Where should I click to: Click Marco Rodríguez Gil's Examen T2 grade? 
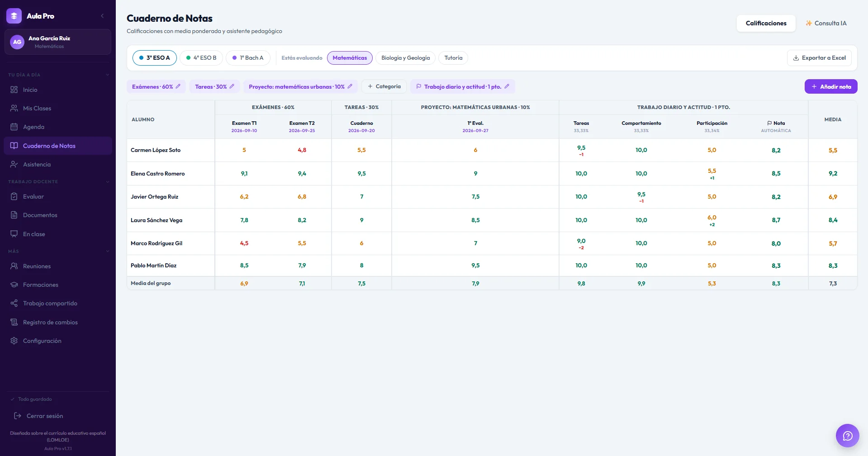coord(302,243)
